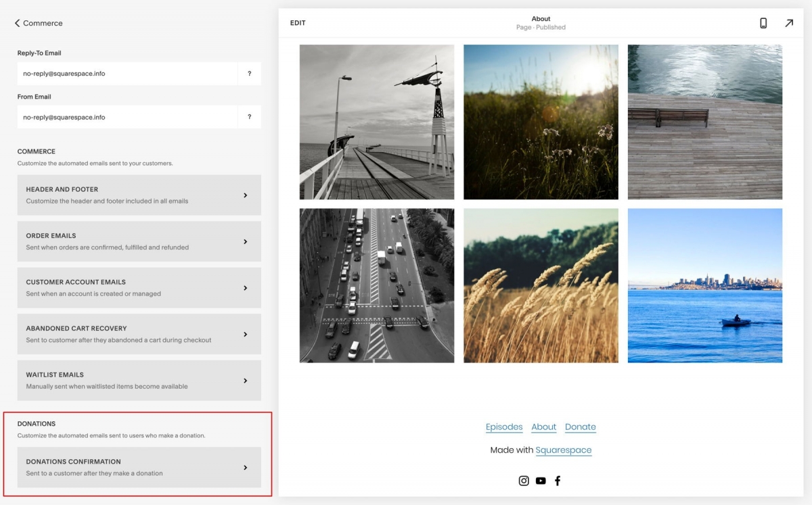Click the back chevron next to Commerce
Image resolution: width=812 pixels, height=505 pixels.
[x=17, y=23]
